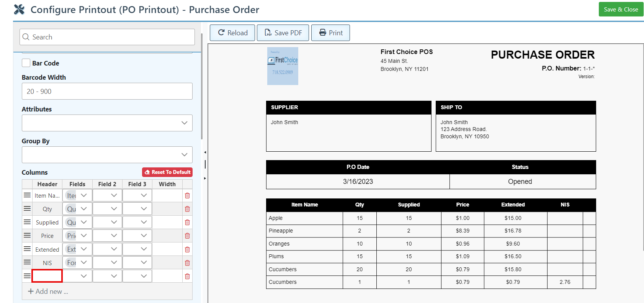Click Save & Close button

click(x=621, y=10)
